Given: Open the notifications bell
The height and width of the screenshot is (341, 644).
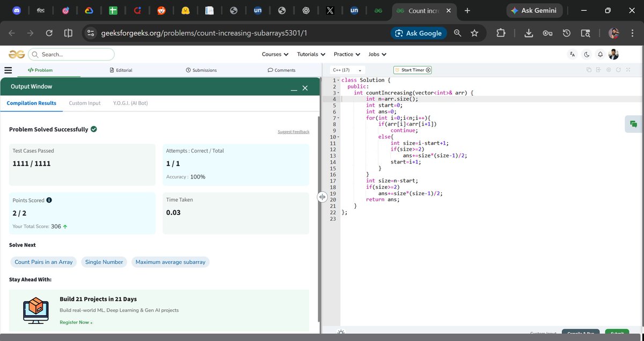Looking at the screenshot, I should pos(600,54).
